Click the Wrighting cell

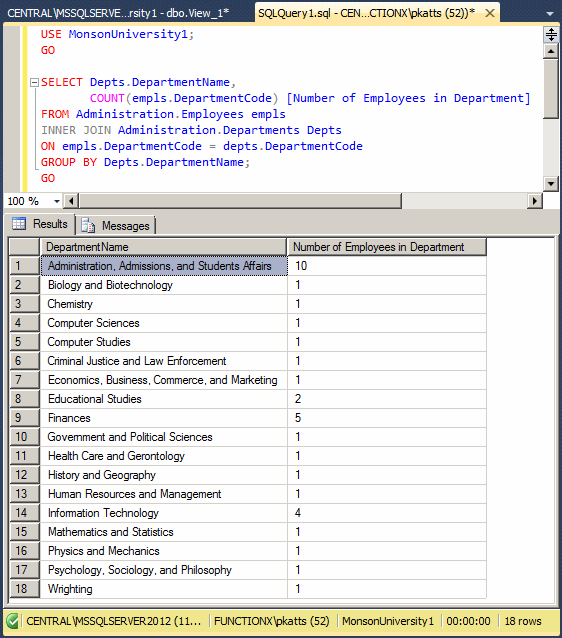coord(164,589)
